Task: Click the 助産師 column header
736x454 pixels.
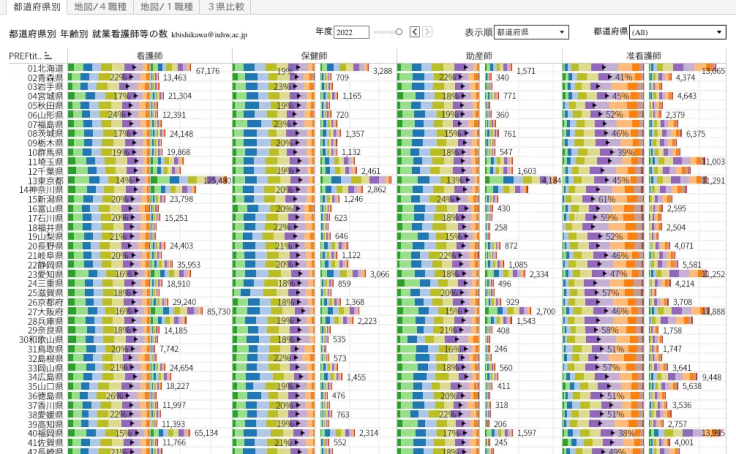Action: pos(479,55)
